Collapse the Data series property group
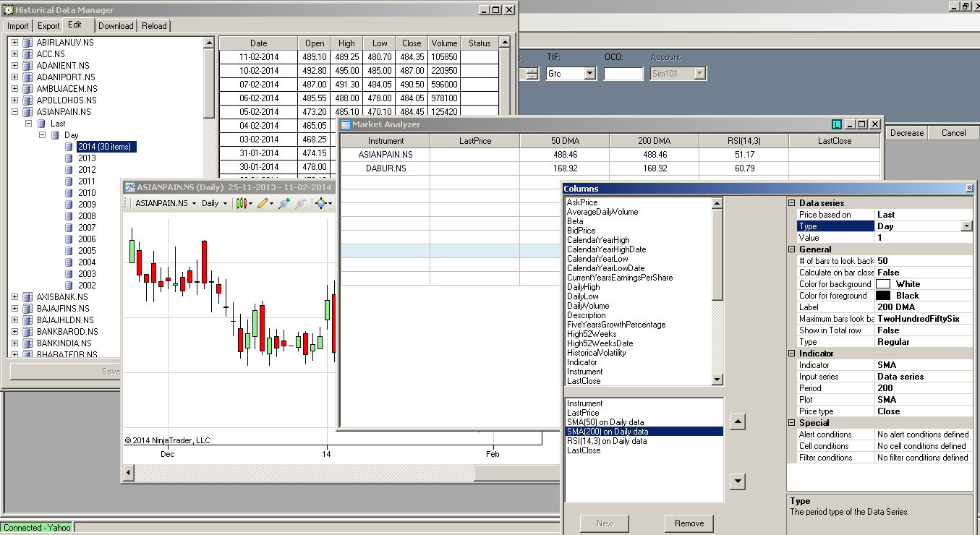 pyautogui.click(x=792, y=203)
